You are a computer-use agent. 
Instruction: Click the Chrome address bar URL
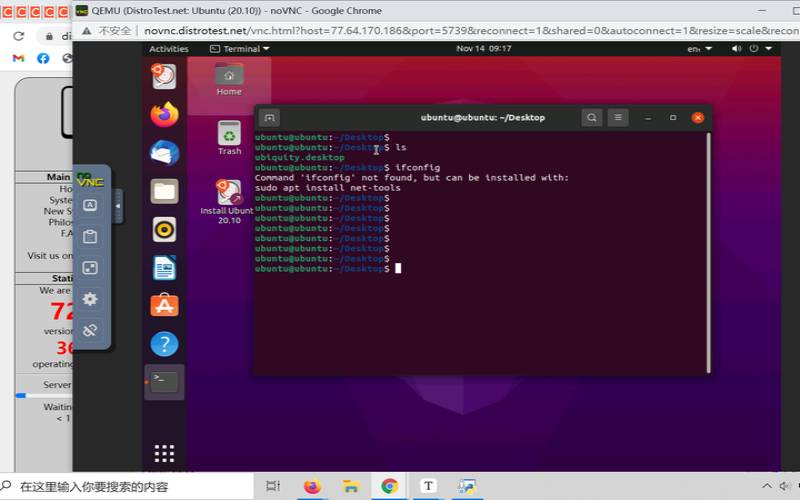[469, 31]
